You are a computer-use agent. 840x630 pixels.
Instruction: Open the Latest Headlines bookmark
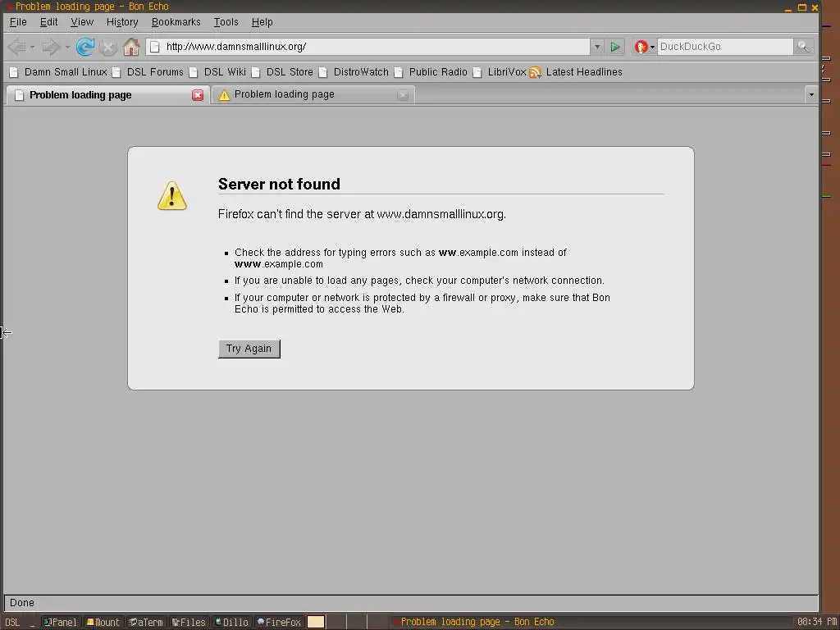[x=576, y=72]
